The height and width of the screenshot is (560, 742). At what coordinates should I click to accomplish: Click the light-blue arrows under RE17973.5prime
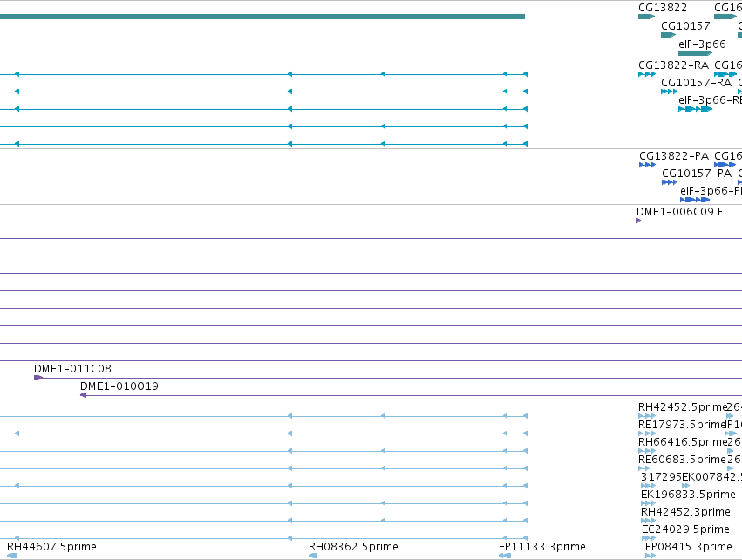pos(647,434)
